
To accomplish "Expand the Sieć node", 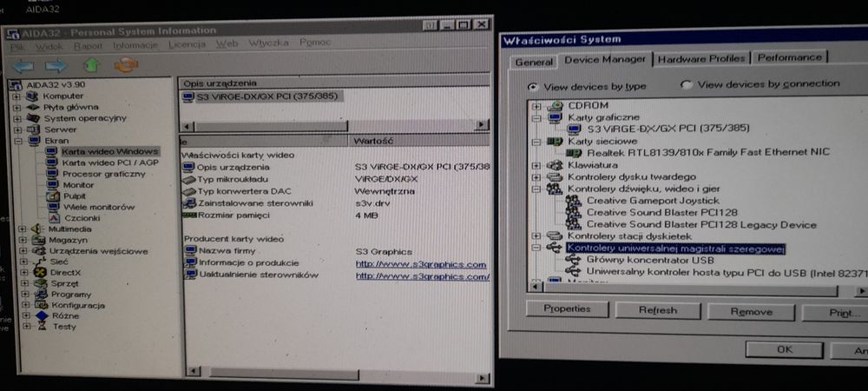I will click(23, 262).
